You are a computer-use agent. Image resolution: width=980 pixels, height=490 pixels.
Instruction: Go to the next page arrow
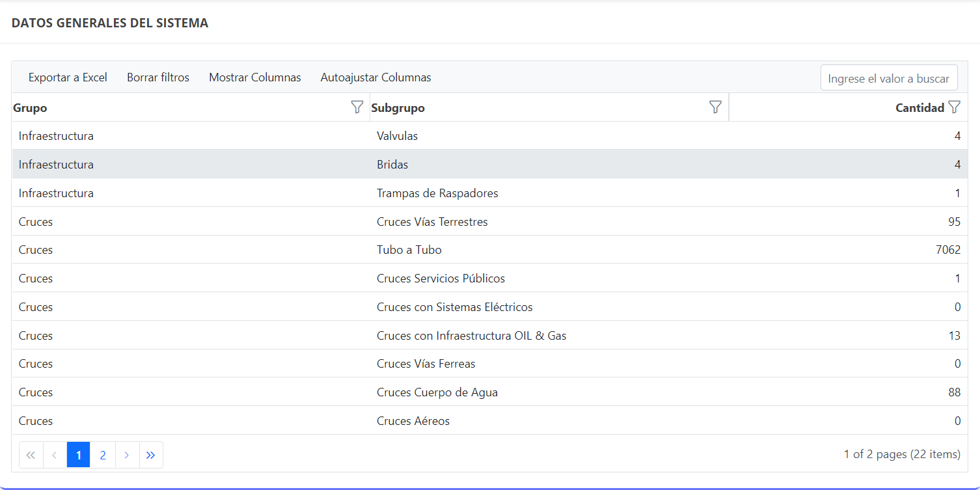(x=127, y=455)
